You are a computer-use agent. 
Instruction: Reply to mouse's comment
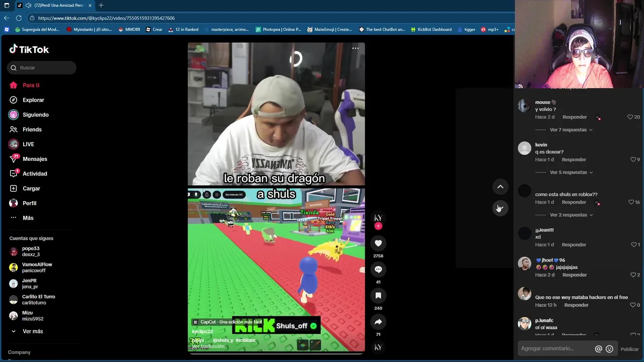[x=575, y=117]
